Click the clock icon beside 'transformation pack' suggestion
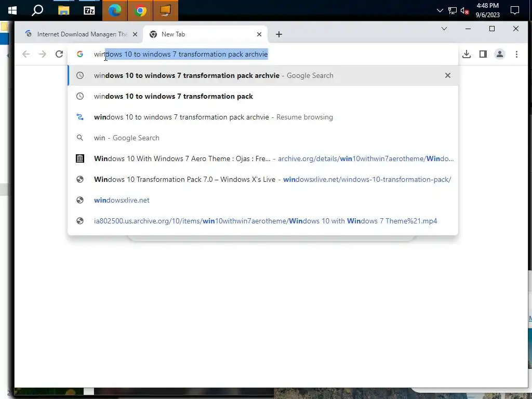Viewport: 532px width, 399px height. pyautogui.click(x=79, y=96)
